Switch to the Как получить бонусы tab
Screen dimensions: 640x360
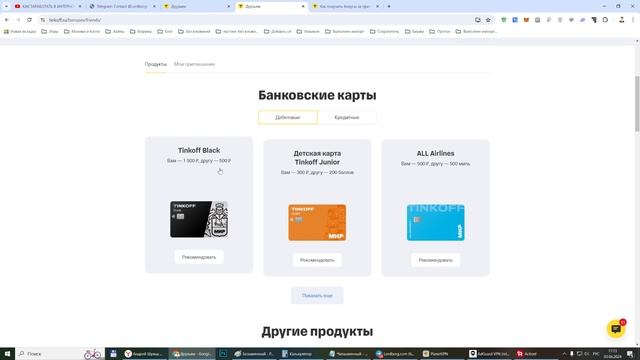345,7
